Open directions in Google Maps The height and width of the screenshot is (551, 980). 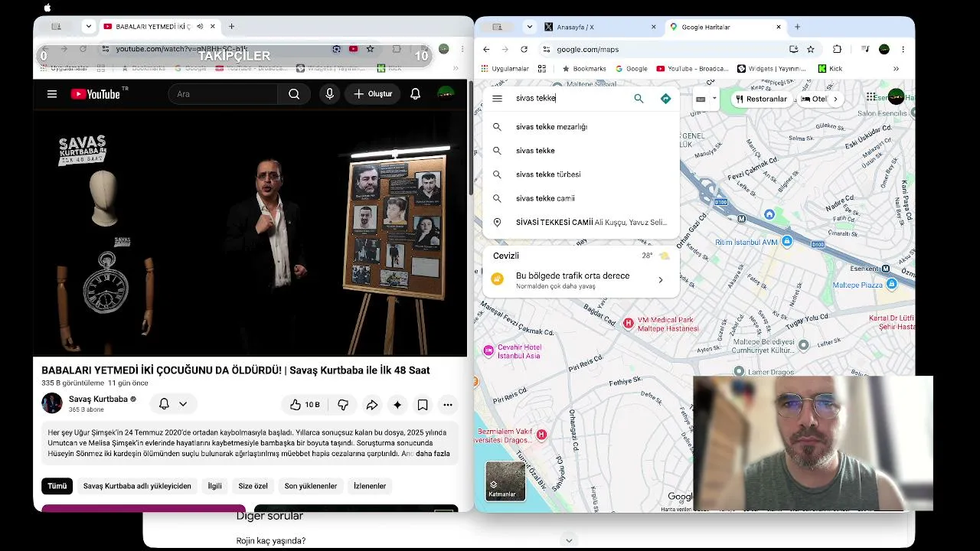click(x=665, y=99)
